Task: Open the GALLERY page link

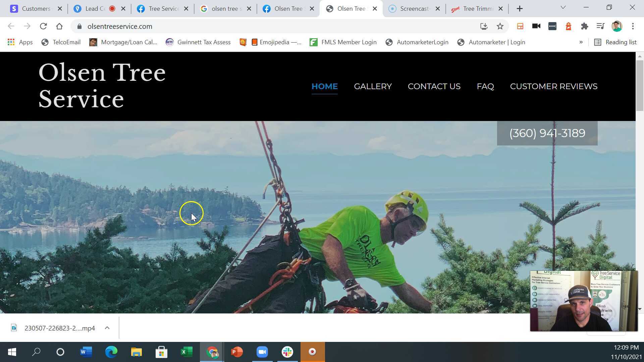Action: (373, 86)
